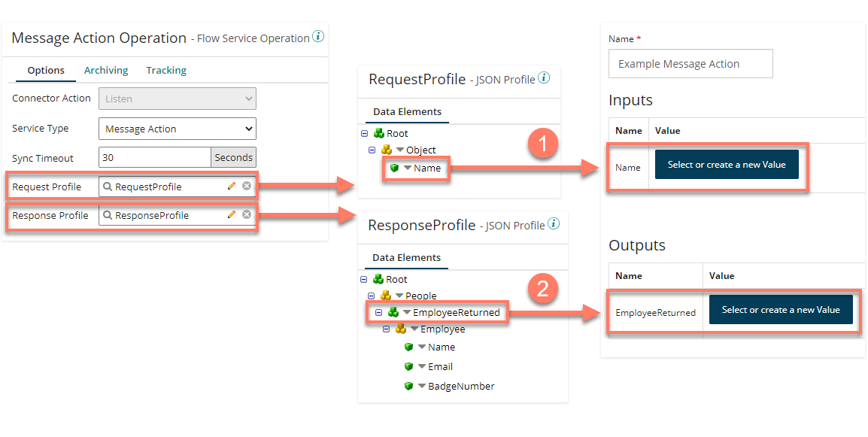Clear the Response Profile field with X icon

click(x=247, y=214)
